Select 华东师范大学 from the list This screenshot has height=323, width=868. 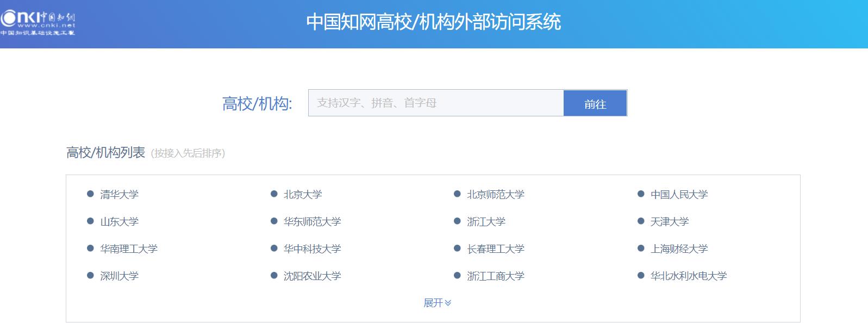[x=312, y=221]
